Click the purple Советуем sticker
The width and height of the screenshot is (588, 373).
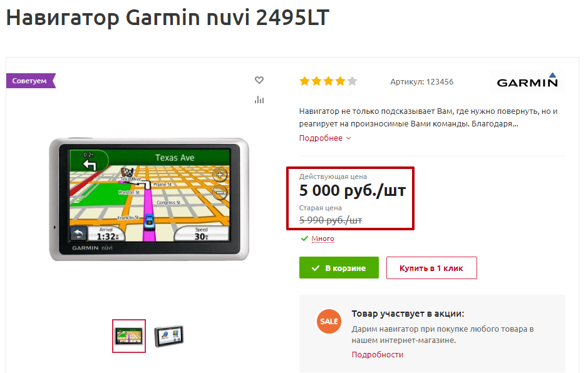(31, 81)
